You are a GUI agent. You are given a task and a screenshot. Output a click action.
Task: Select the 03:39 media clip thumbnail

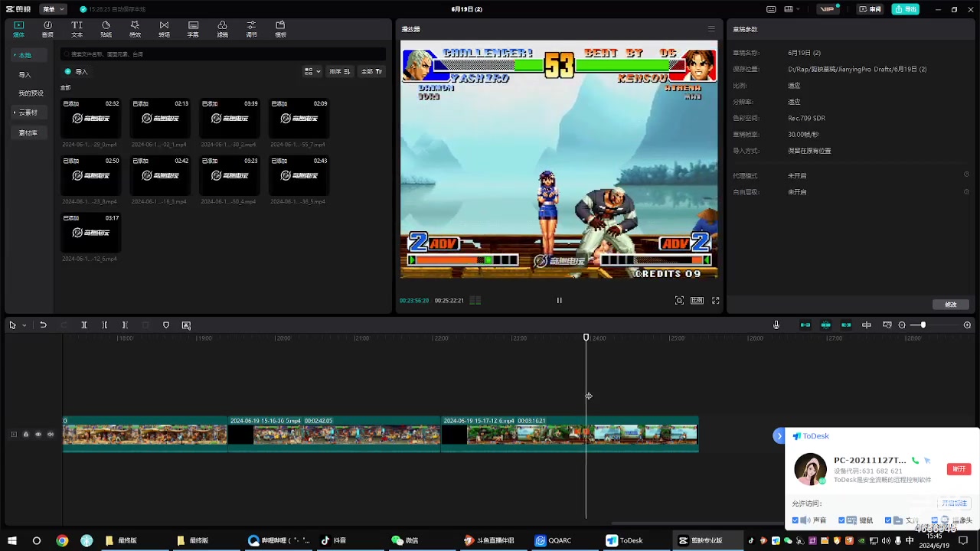[230, 119]
